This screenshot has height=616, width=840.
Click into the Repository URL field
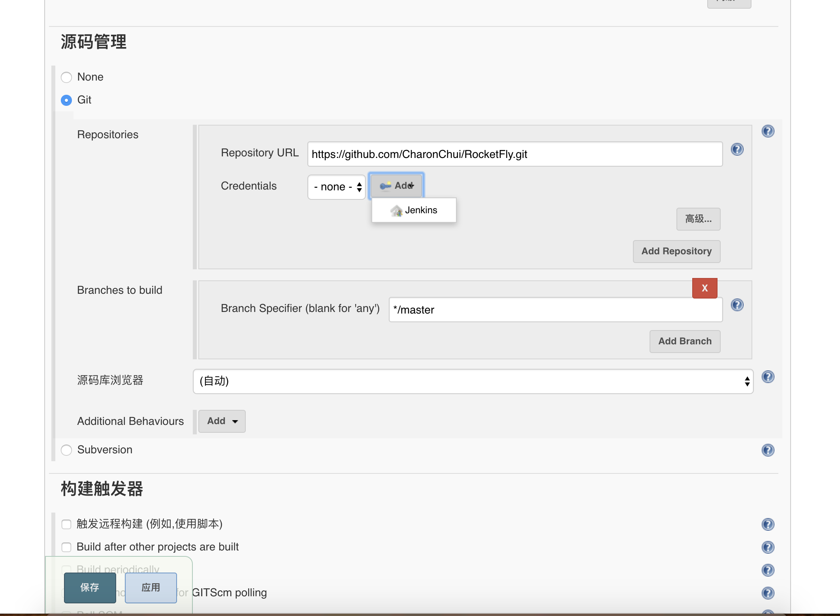[514, 154]
